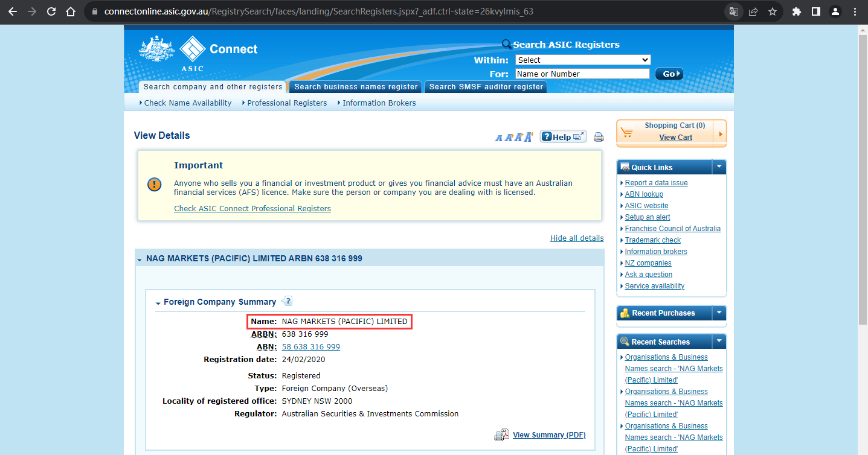Screen dimensions: 868x455
Task: Click the largest text size icon
Action: [x=529, y=137]
